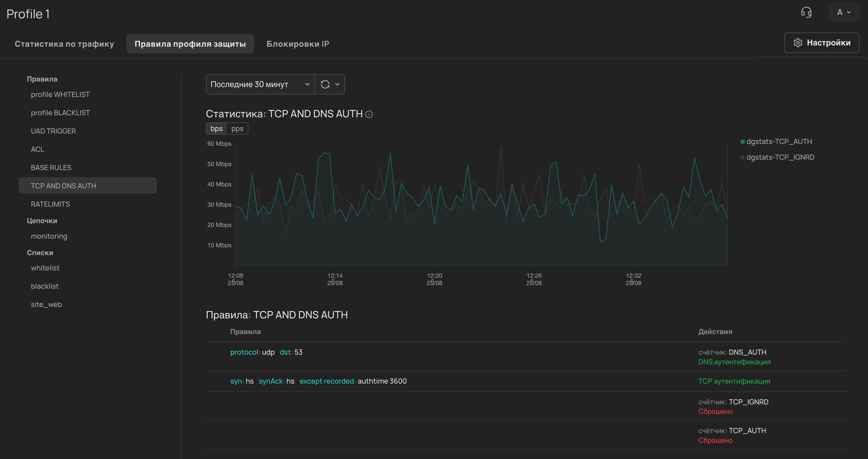Open RATELIMITS rule section
The image size is (868, 459).
pyautogui.click(x=50, y=204)
